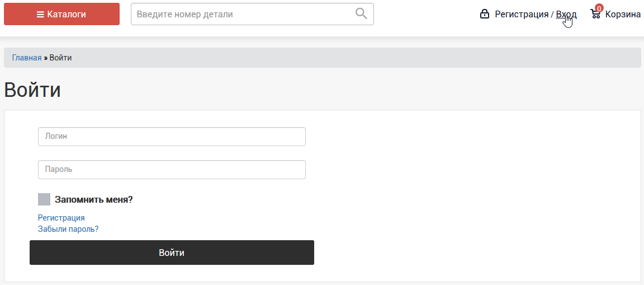Open the Каталоги menu

(61, 14)
